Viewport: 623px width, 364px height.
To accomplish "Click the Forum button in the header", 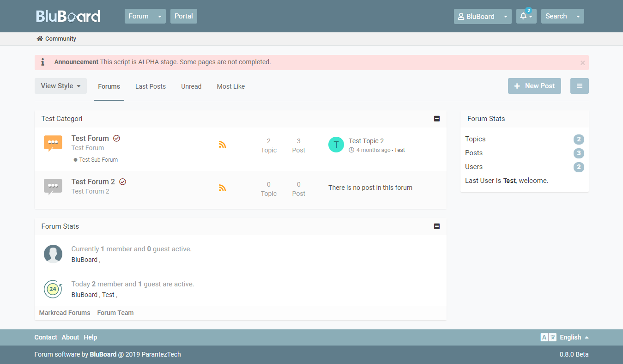I will pos(139,16).
